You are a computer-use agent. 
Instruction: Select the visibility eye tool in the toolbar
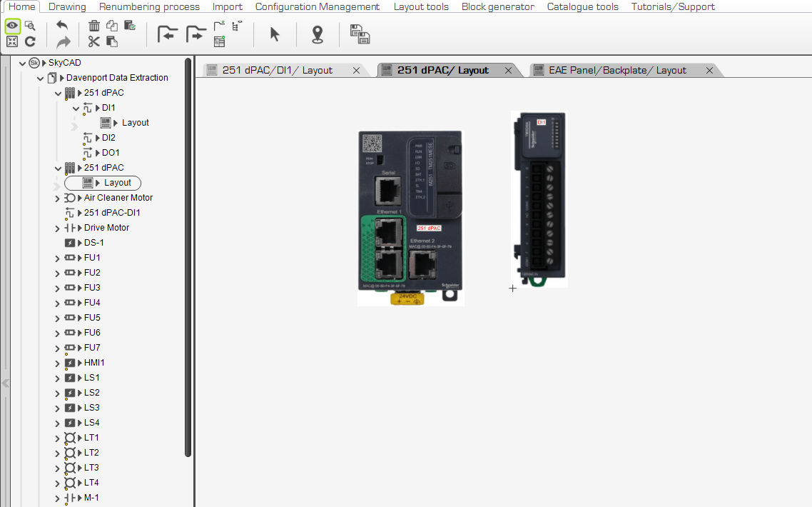12,25
